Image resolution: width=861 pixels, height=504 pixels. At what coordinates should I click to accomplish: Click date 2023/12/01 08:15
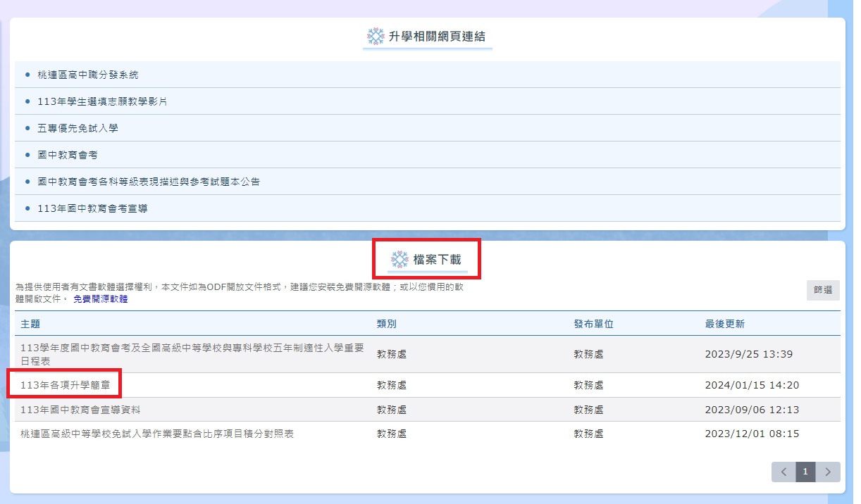[752, 434]
